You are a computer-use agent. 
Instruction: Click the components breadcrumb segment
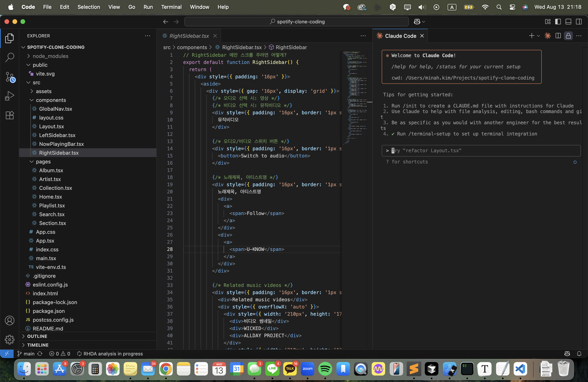pyautogui.click(x=192, y=47)
